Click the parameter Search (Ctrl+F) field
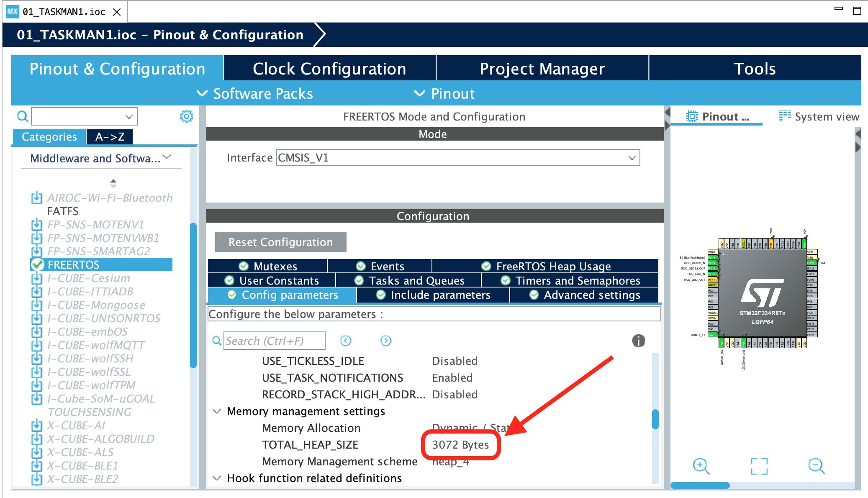This screenshot has height=498, width=868. tap(275, 341)
